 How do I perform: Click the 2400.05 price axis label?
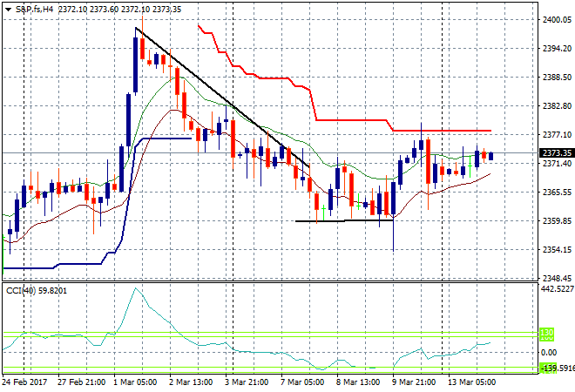point(557,20)
